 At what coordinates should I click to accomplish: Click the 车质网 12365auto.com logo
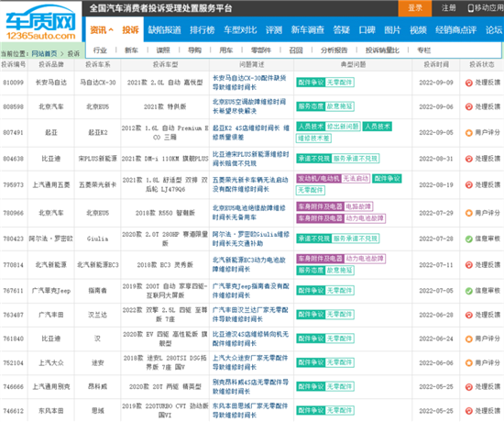point(40,23)
